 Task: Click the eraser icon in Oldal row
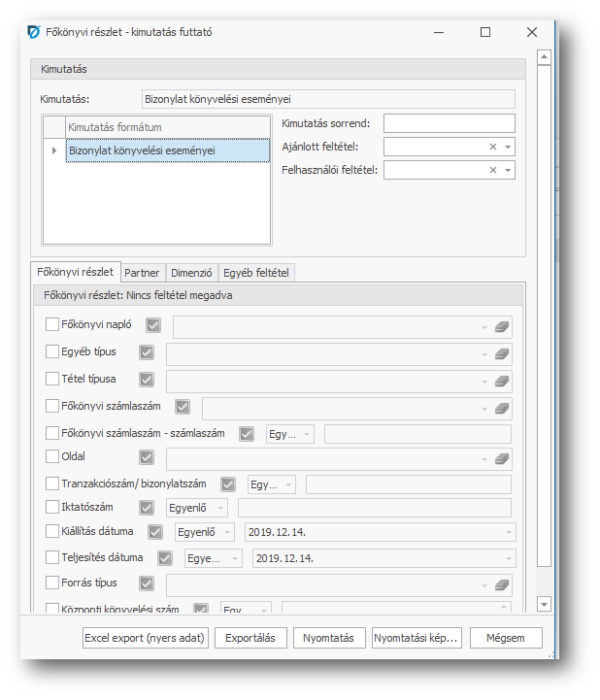click(501, 457)
